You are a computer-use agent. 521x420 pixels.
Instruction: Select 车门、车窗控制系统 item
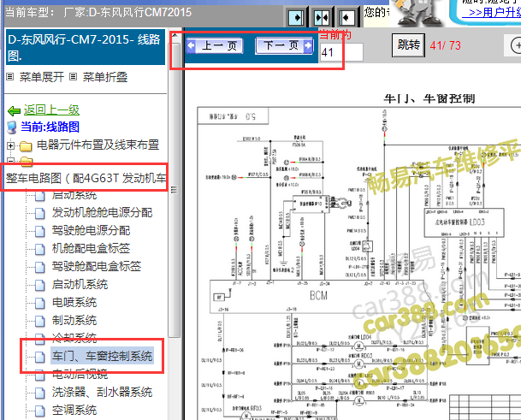(102, 356)
